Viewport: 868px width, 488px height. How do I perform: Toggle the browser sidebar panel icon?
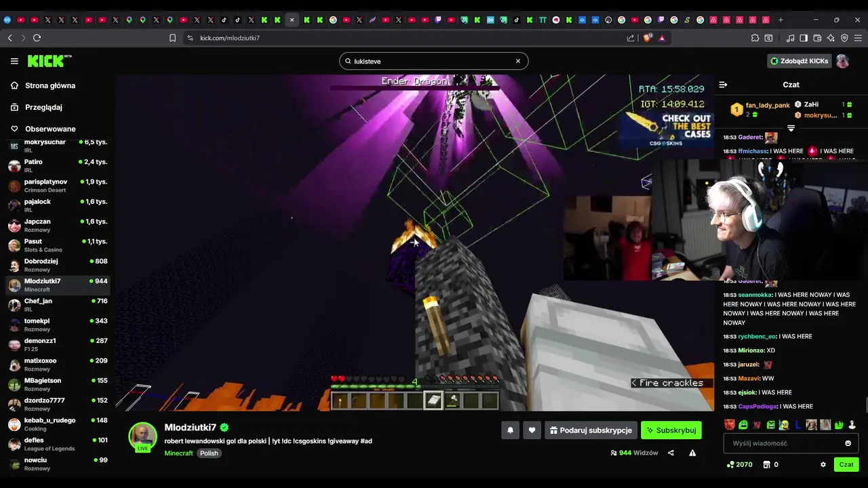[804, 38]
